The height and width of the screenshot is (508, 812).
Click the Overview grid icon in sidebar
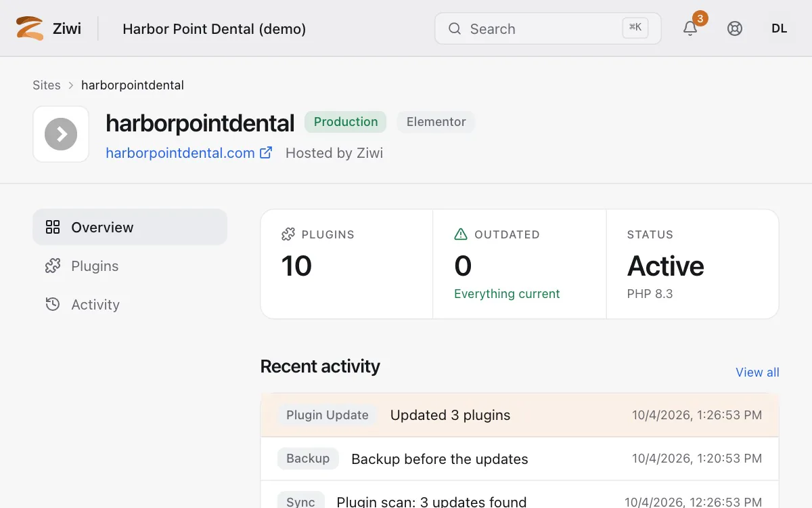coord(53,227)
